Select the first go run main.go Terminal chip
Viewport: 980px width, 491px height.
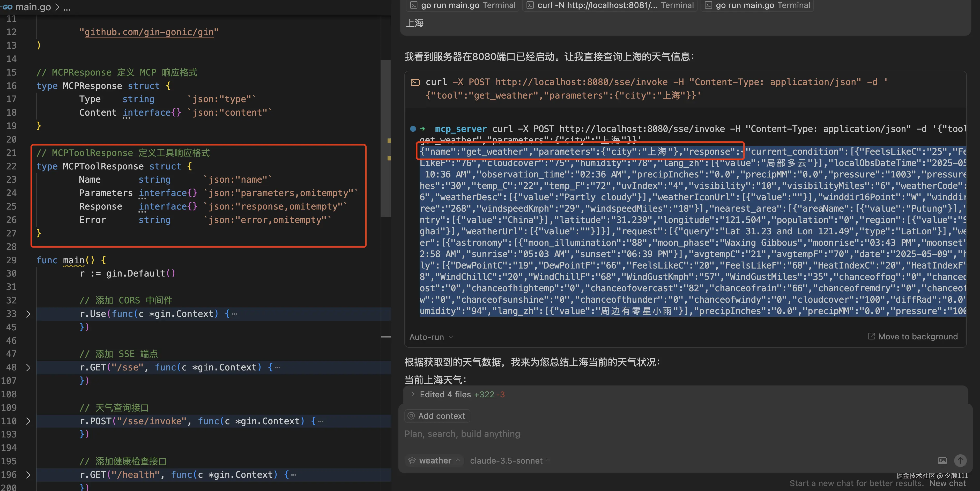click(463, 5)
